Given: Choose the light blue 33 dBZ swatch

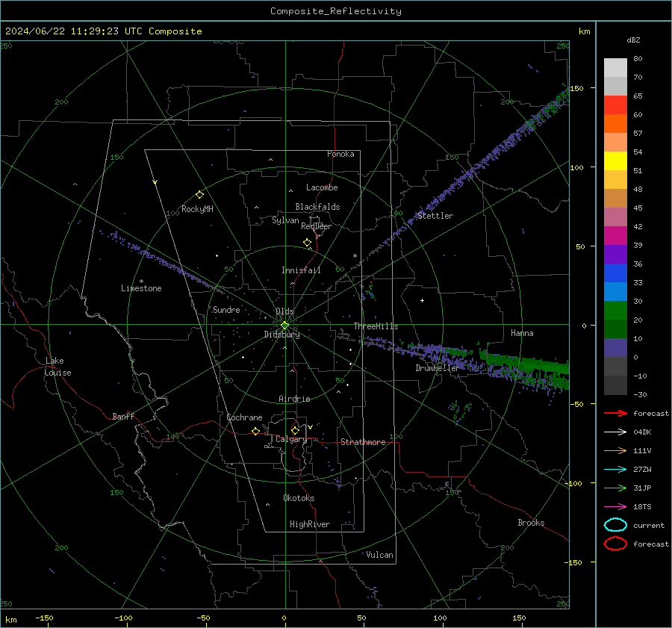Looking at the screenshot, I should [615, 291].
